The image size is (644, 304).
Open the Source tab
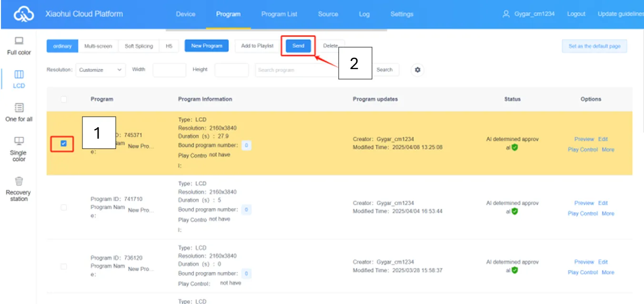328,14
